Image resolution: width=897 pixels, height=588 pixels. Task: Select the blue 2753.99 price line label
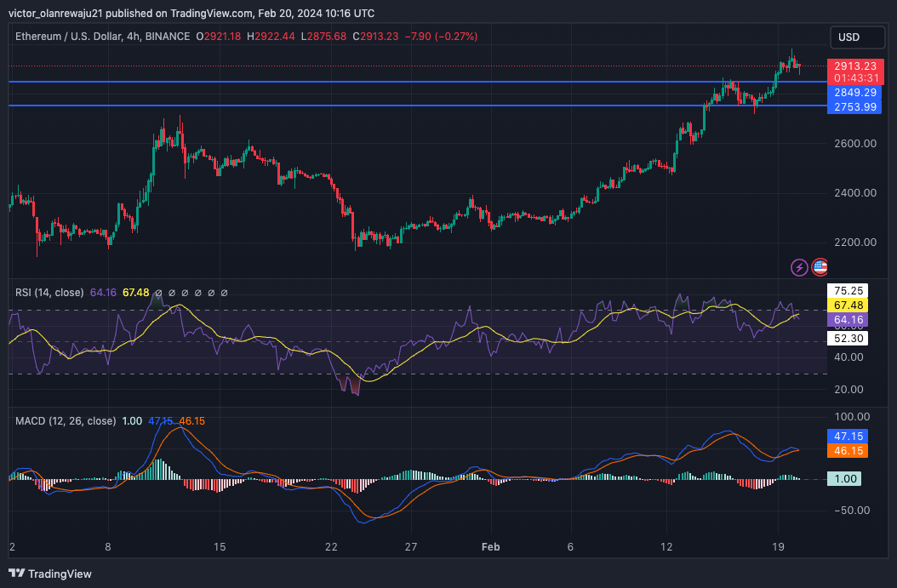(854, 106)
